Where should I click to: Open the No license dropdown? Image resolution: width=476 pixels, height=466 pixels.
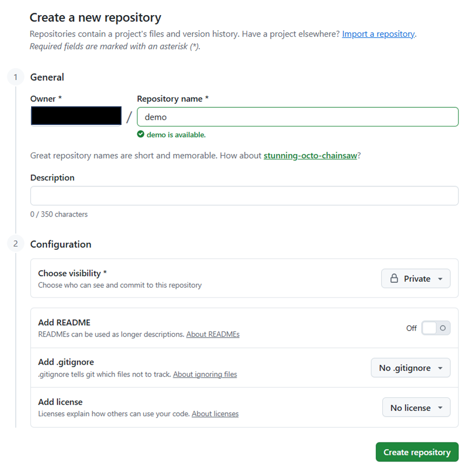416,408
